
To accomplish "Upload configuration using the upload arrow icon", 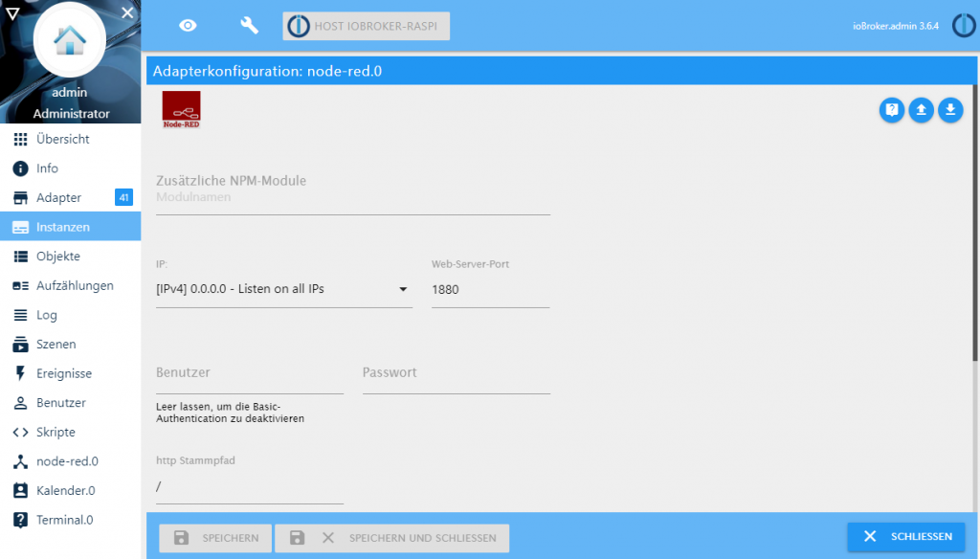I will (921, 110).
